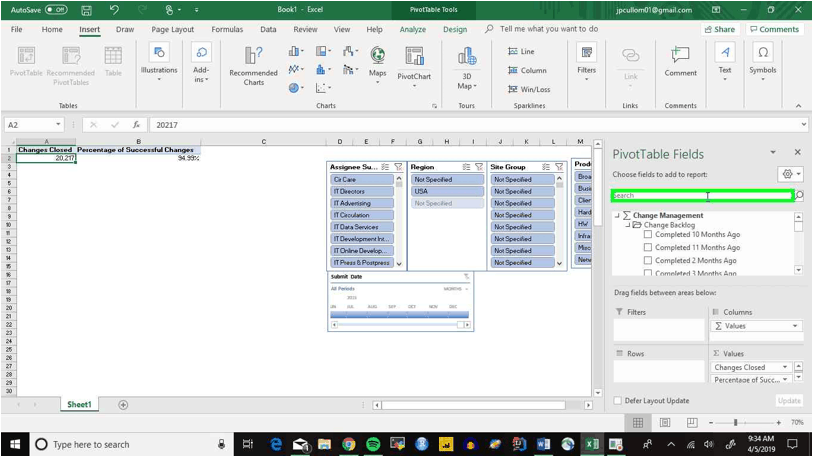Clear filter on Site Group slicer
Image resolution: width=813 pixels, height=457 pixels.
click(x=559, y=167)
